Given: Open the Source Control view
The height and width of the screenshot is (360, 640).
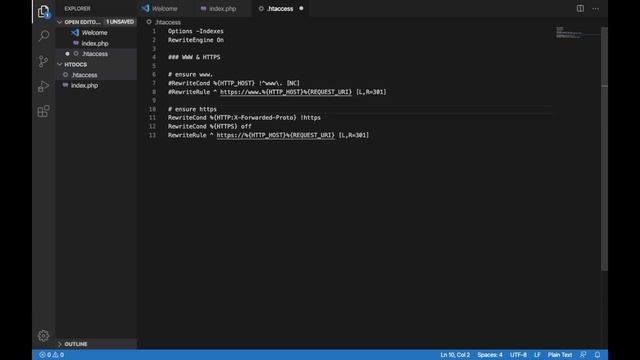Looking at the screenshot, I should (43, 61).
